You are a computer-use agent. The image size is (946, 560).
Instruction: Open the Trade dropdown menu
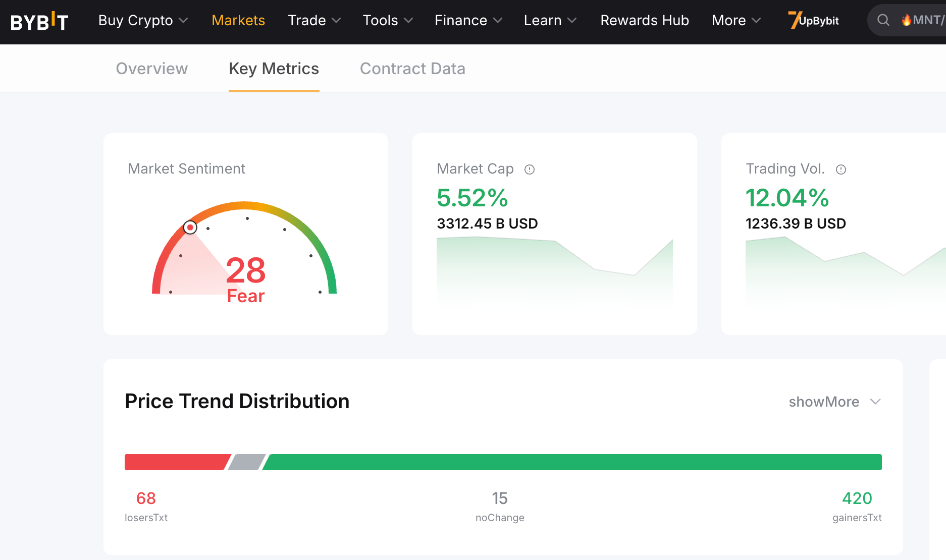314,20
